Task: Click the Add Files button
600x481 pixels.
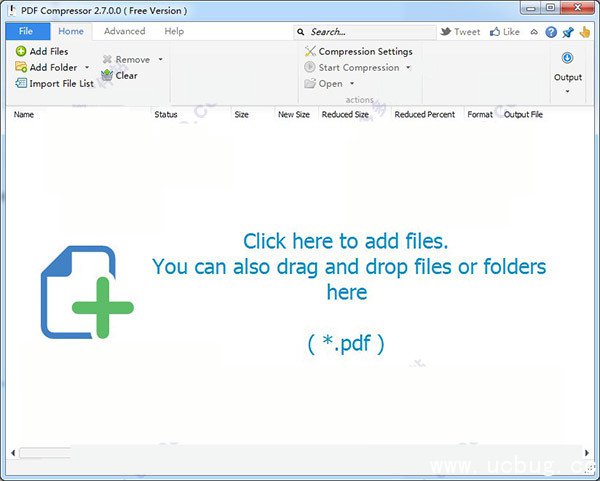Action: (x=42, y=51)
